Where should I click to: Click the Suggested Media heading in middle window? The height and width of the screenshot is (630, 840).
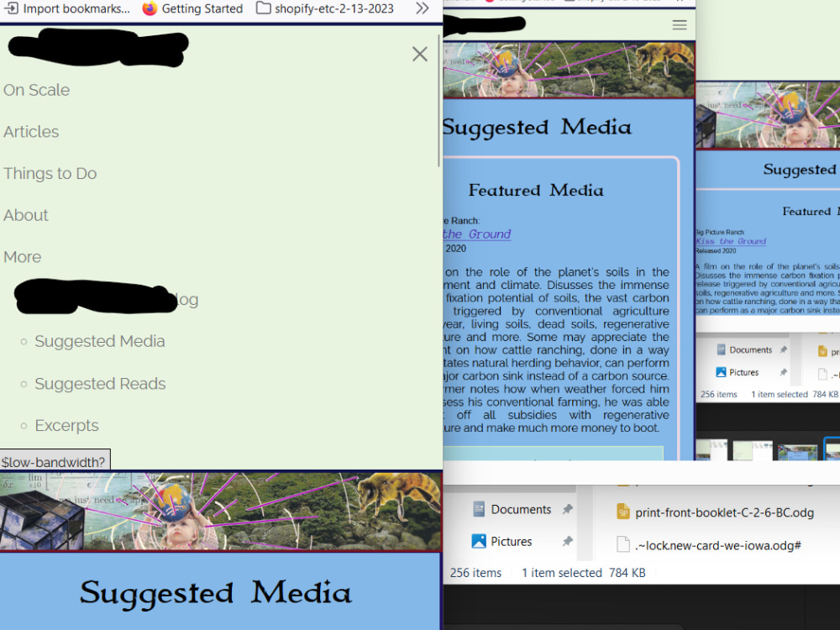[537, 128]
